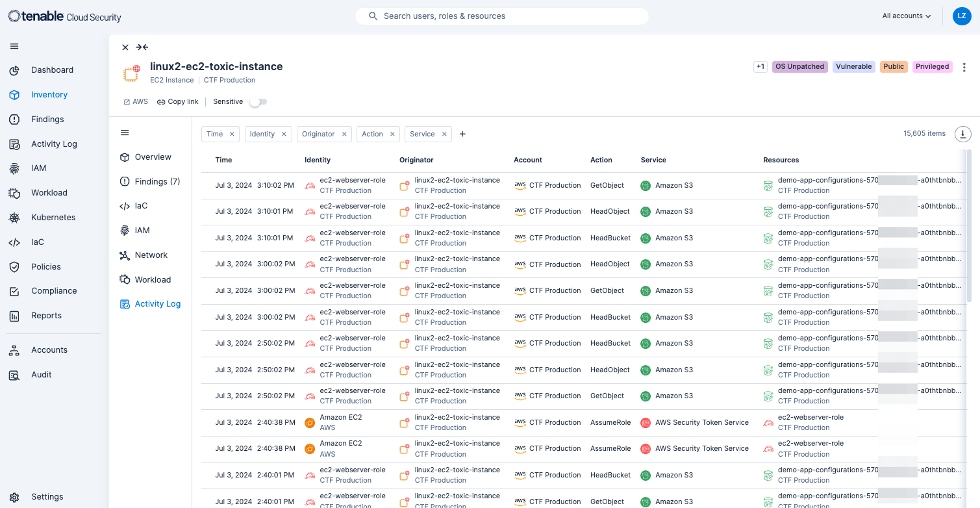Click the Vulnerable label
The height and width of the screenshot is (508, 980).
[x=854, y=67]
